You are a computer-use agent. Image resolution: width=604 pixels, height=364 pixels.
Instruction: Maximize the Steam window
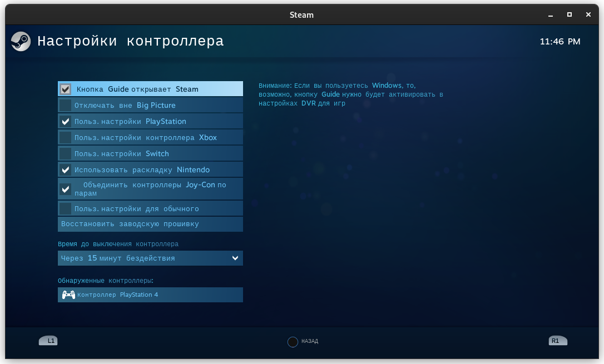coord(570,14)
